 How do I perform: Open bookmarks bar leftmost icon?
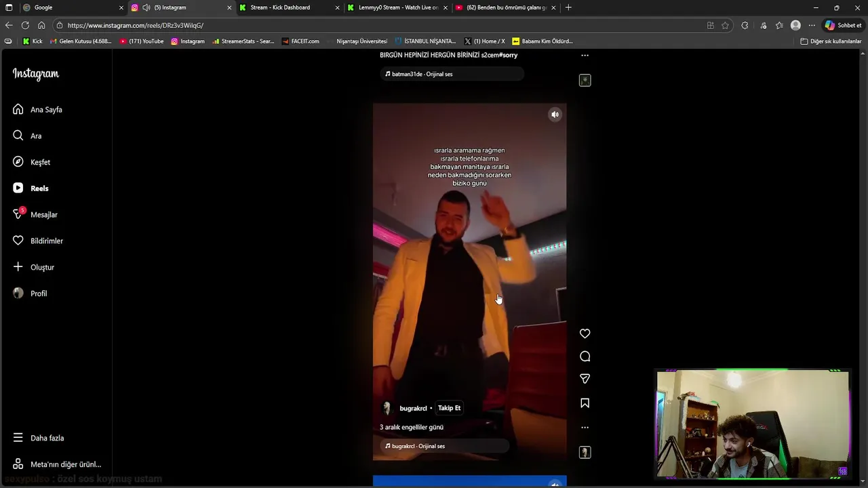pos(8,41)
